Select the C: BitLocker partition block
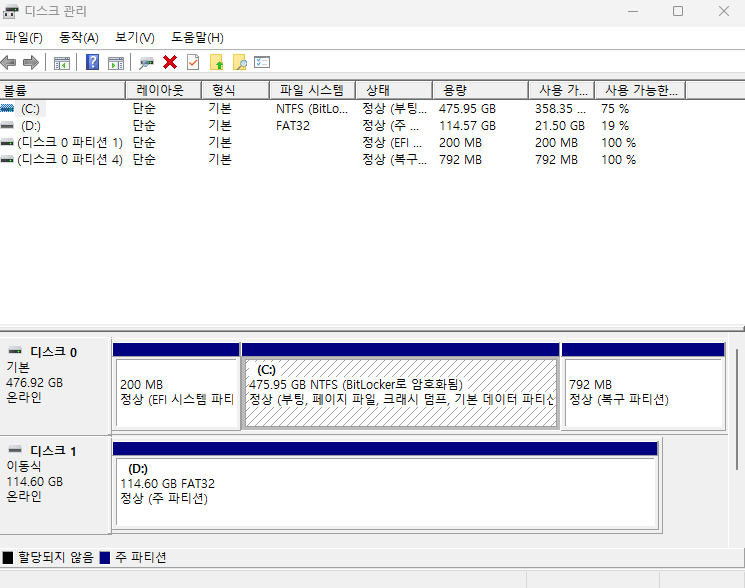The width and height of the screenshot is (745, 588). (x=401, y=387)
